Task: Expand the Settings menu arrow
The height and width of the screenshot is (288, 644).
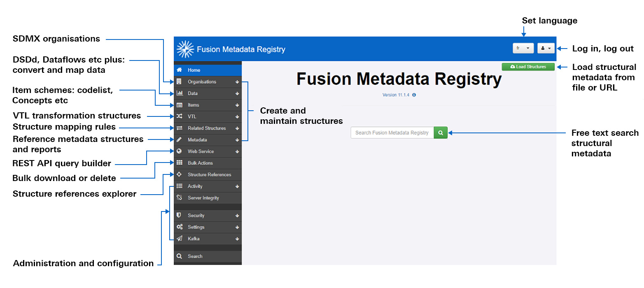Action: point(237,227)
